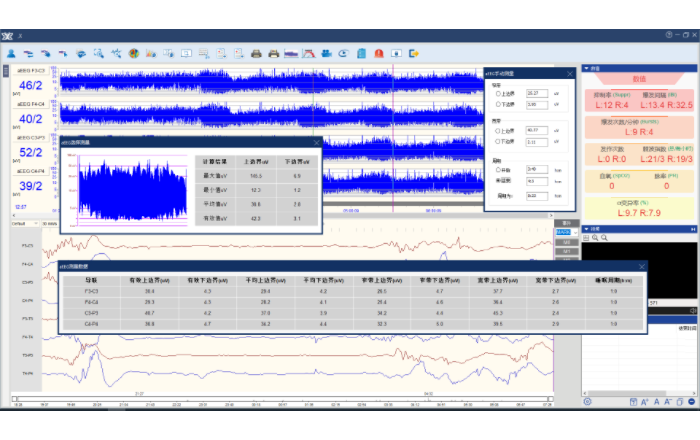Open the colored bar chart analysis icon
This screenshot has width=700, height=440.
tap(151, 54)
